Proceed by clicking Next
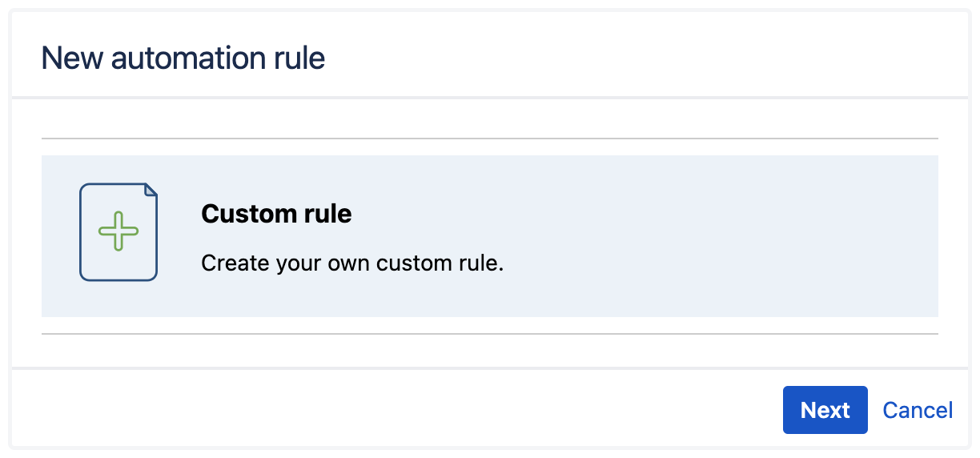Screen dimensions: 980x458 click(x=825, y=410)
